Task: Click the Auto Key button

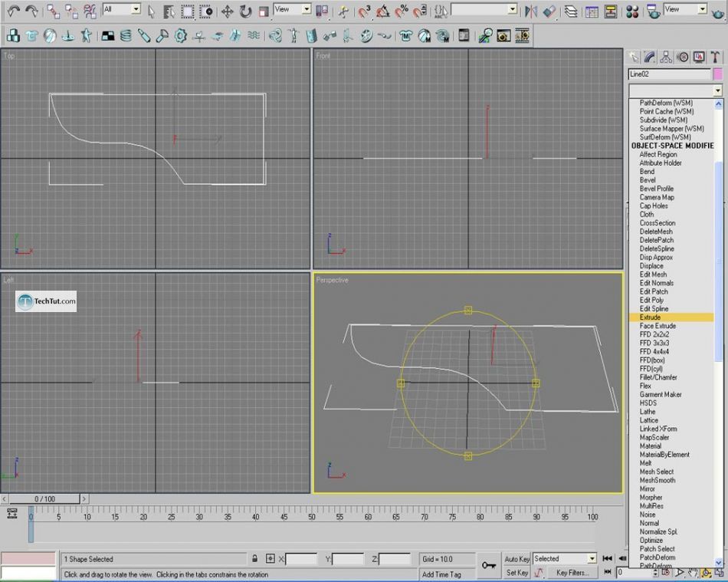Action: point(516,559)
